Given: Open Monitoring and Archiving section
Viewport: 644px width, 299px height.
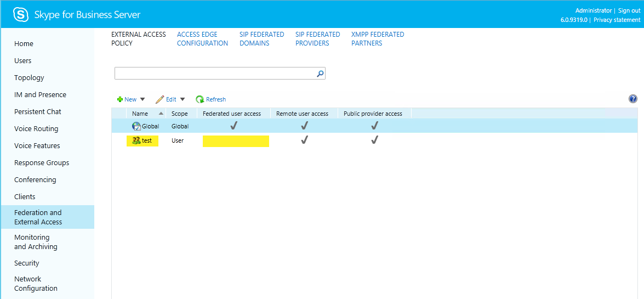Looking at the screenshot, I should point(36,242).
